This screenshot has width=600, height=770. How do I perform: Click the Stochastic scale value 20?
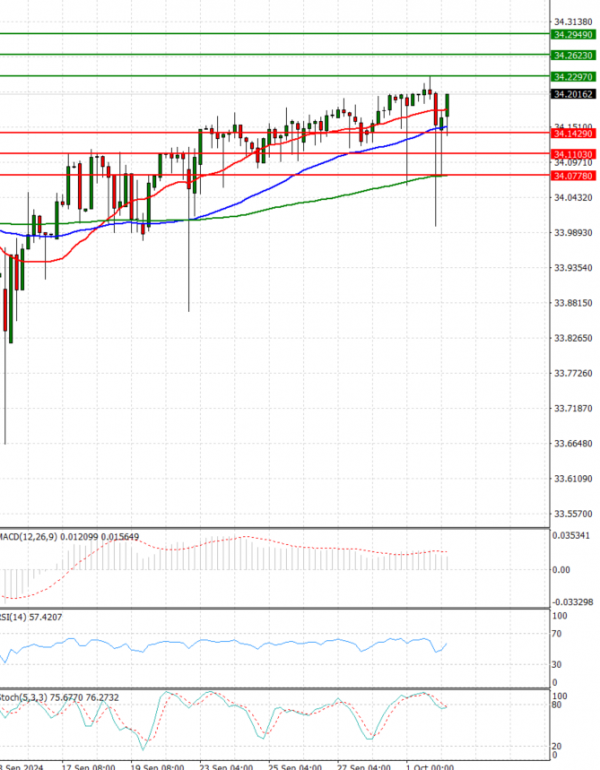(557, 747)
